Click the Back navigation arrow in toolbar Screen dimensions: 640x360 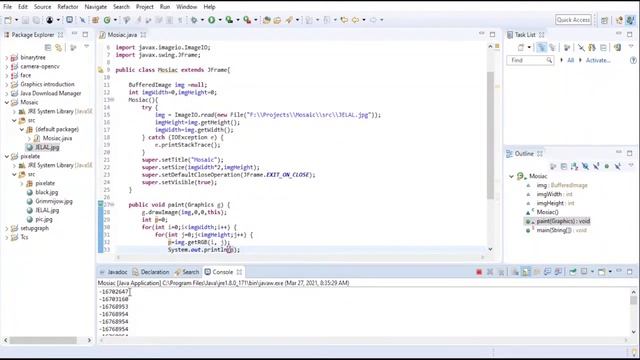[355, 20]
